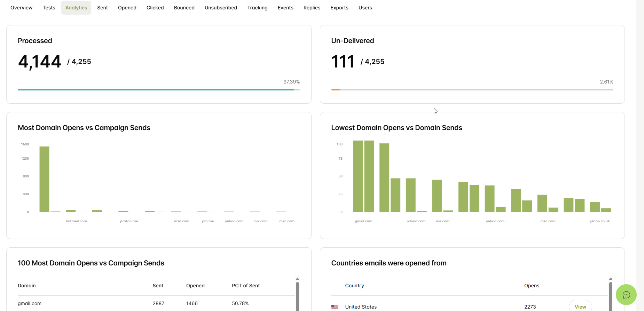Open the Bounced tab
This screenshot has width=644, height=311.
coord(184,8)
